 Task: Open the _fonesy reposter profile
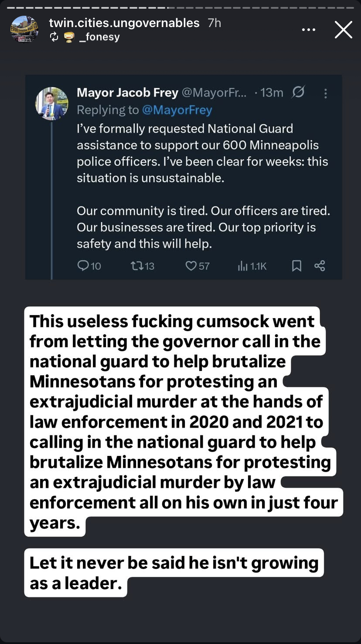coord(99,37)
